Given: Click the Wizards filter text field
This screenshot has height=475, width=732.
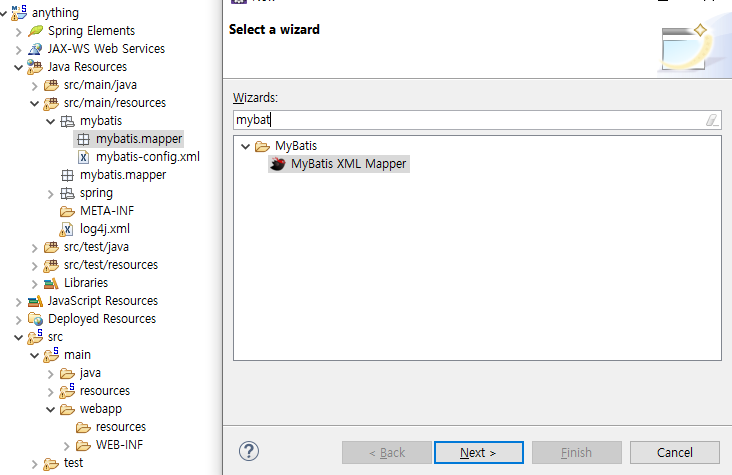Looking at the screenshot, I should point(477,120).
